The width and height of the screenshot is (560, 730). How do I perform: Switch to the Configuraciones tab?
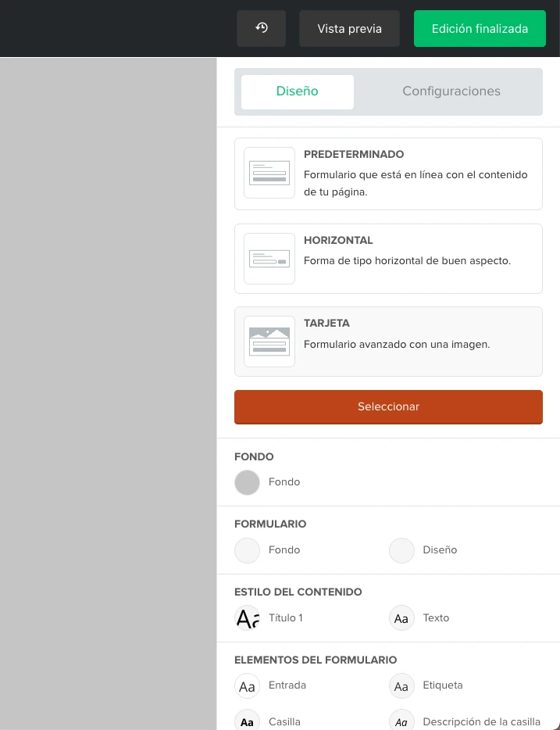451,91
